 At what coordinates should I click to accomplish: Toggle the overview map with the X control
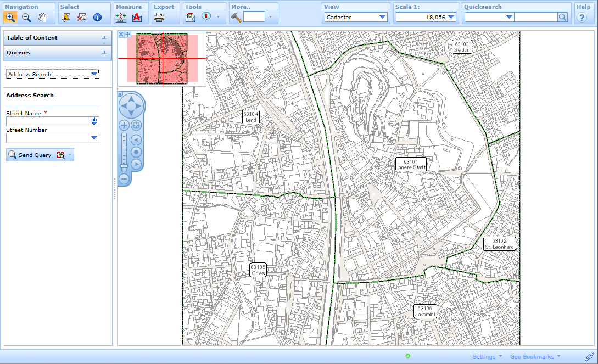pyautogui.click(x=120, y=34)
